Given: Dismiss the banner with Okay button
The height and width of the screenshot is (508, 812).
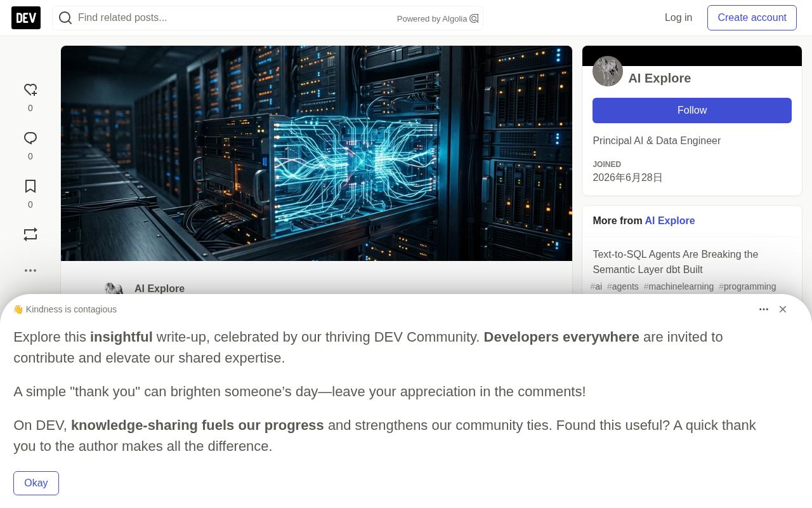Looking at the screenshot, I should point(36,483).
